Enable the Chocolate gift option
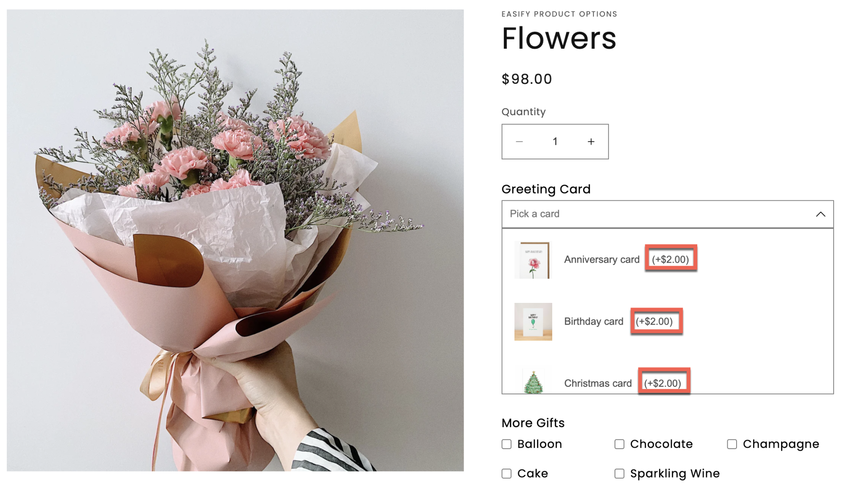This screenshot has height=494, width=868. coord(619,444)
